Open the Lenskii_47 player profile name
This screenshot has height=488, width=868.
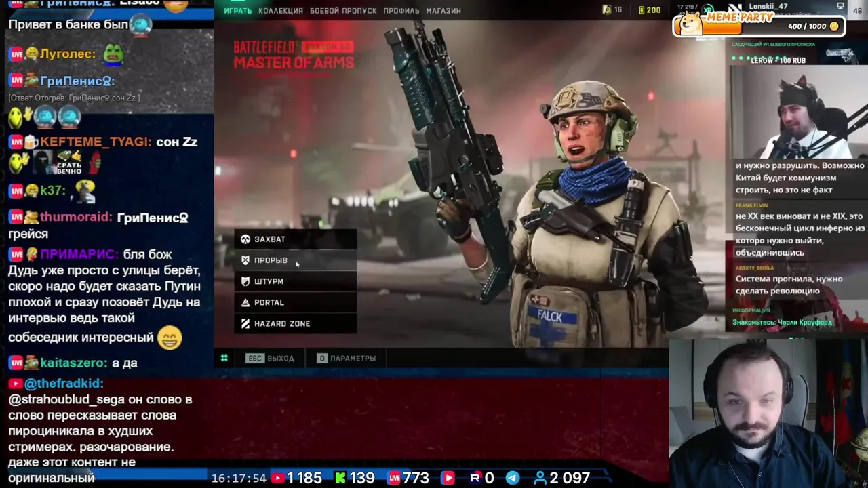pyautogui.click(x=768, y=7)
